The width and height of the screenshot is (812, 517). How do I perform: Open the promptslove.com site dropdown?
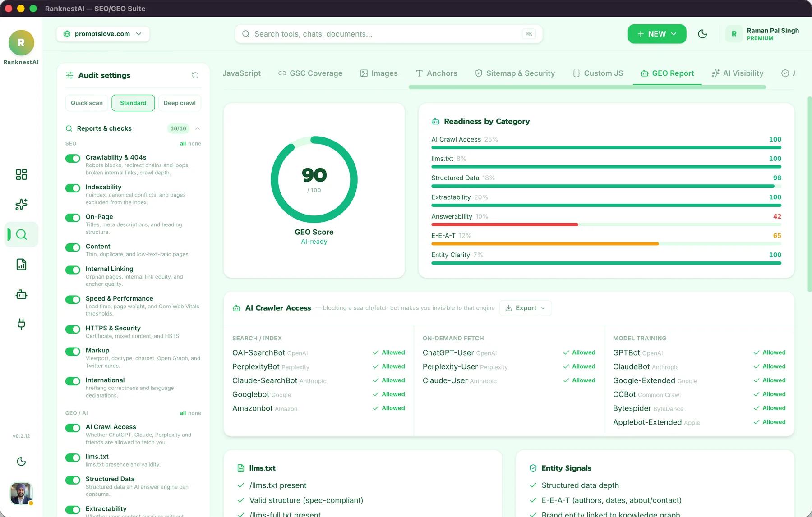tap(103, 34)
